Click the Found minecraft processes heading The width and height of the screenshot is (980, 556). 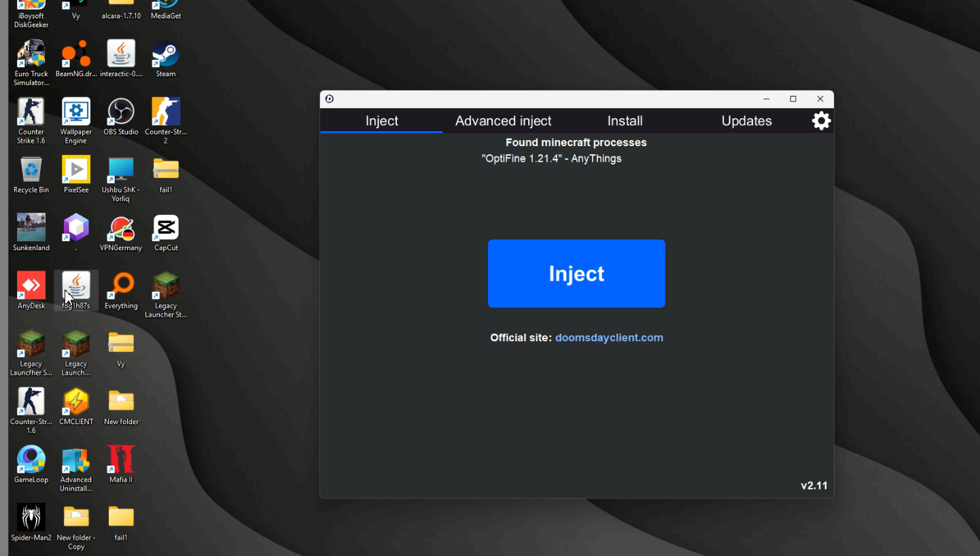(x=576, y=143)
